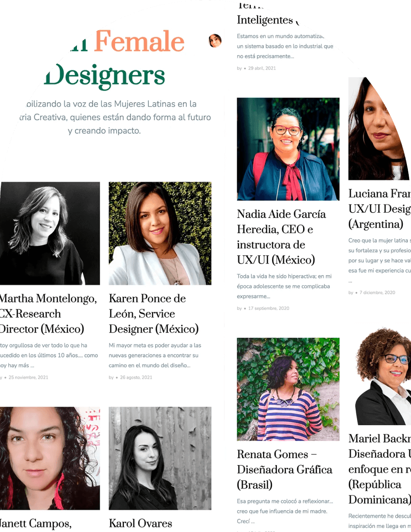Viewport: 411px width, 532px height.
Task: Open Martha Montelongo's black-and-white portrait
Action: click(x=50, y=233)
